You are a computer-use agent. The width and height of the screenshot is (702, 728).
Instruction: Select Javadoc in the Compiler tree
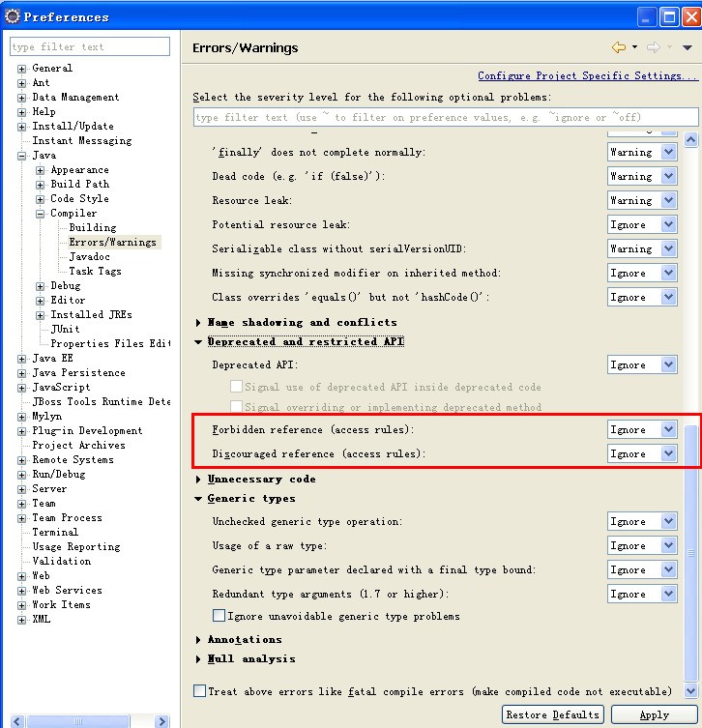[x=89, y=257]
